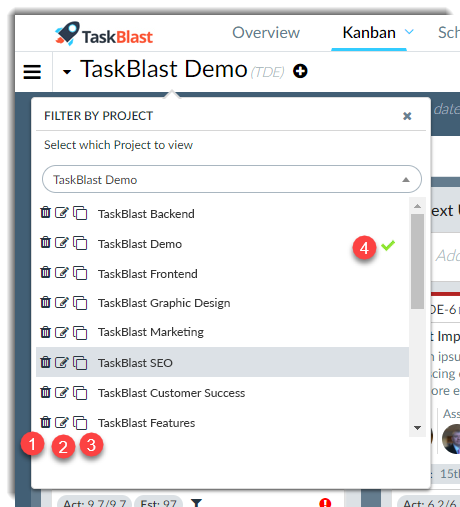
Task: Click the red alert warning icon
Action: [325, 503]
